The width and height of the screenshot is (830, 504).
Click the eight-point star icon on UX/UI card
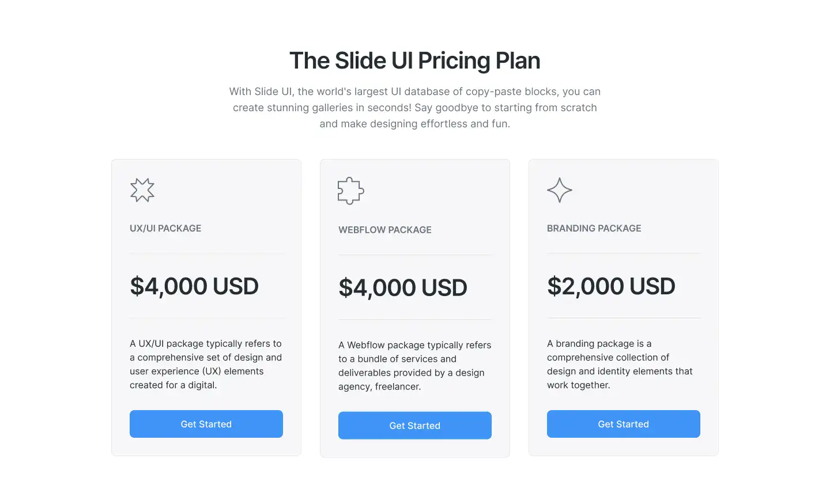click(x=142, y=190)
